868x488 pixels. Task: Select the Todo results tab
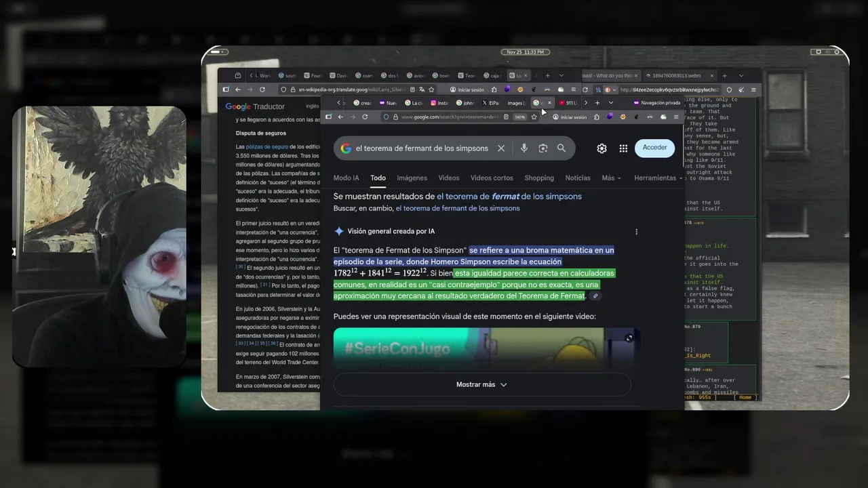point(378,178)
